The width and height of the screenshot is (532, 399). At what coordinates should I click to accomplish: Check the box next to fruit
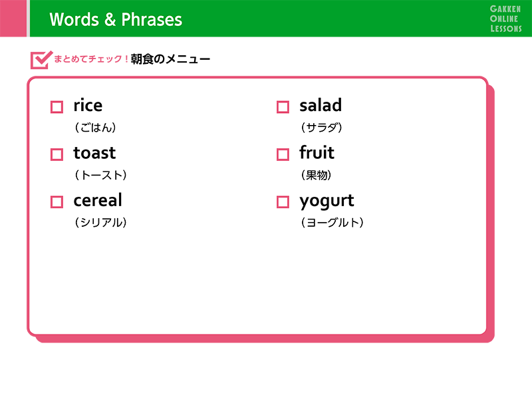[x=283, y=155]
